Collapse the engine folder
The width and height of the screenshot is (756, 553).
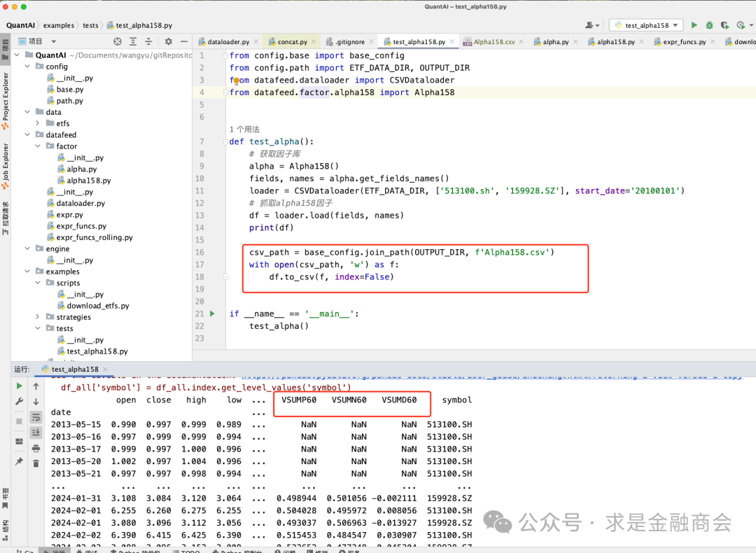[27, 248]
